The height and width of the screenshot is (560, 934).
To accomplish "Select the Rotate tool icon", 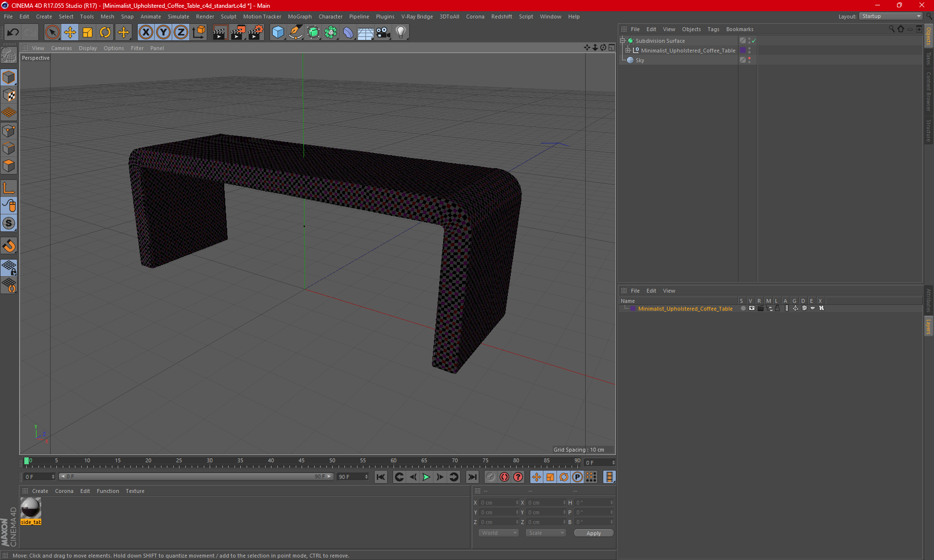I will click(x=105, y=33).
